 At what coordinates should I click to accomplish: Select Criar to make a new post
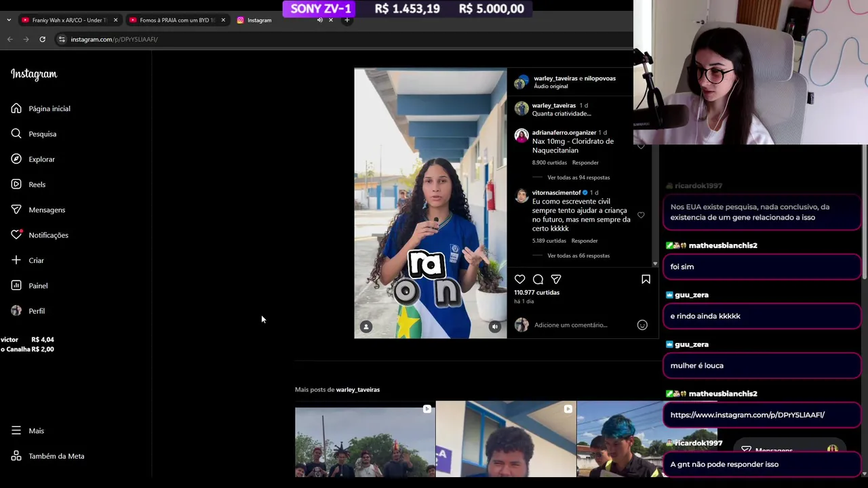(36, 260)
